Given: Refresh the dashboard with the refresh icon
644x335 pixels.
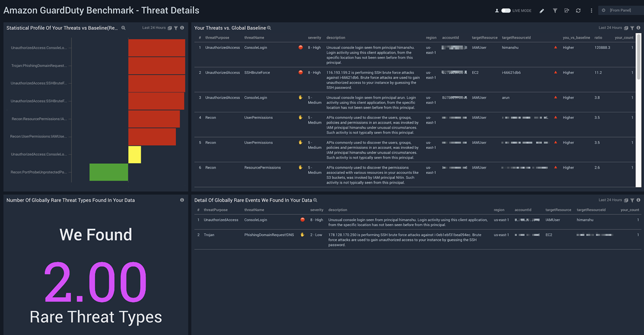Looking at the screenshot, I should 579,10.
